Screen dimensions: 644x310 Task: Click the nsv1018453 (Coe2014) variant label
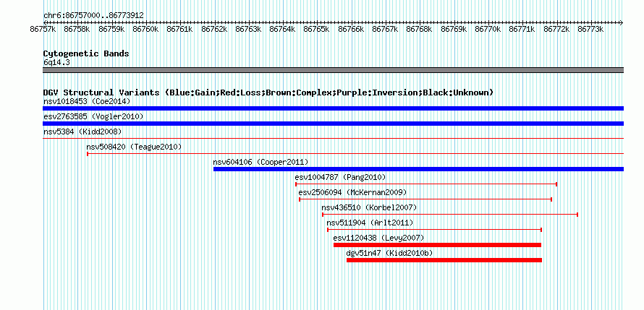tap(87, 101)
